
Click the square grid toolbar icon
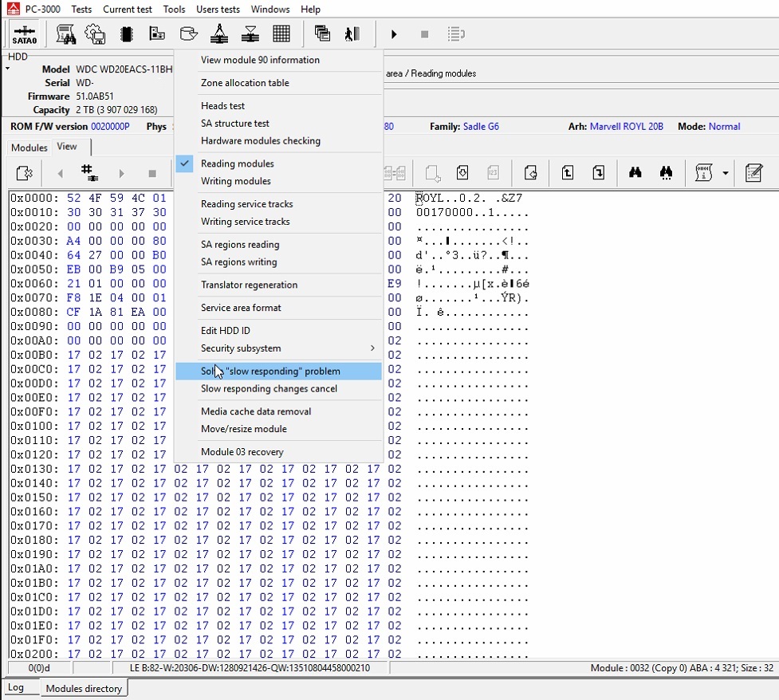[x=281, y=34]
